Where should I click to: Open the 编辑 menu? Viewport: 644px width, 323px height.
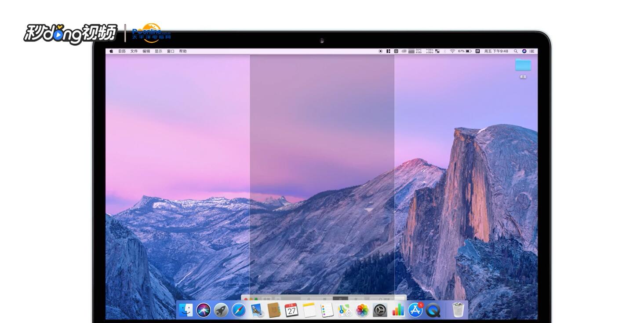point(146,51)
